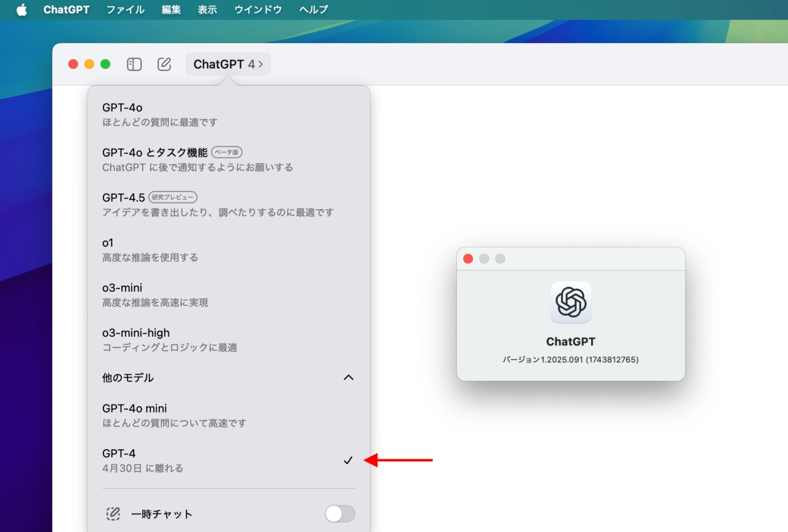Image resolution: width=788 pixels, height=532 pixels.
Task: Click the checkmark next to GPT-4
Action: tap(348, 460)
